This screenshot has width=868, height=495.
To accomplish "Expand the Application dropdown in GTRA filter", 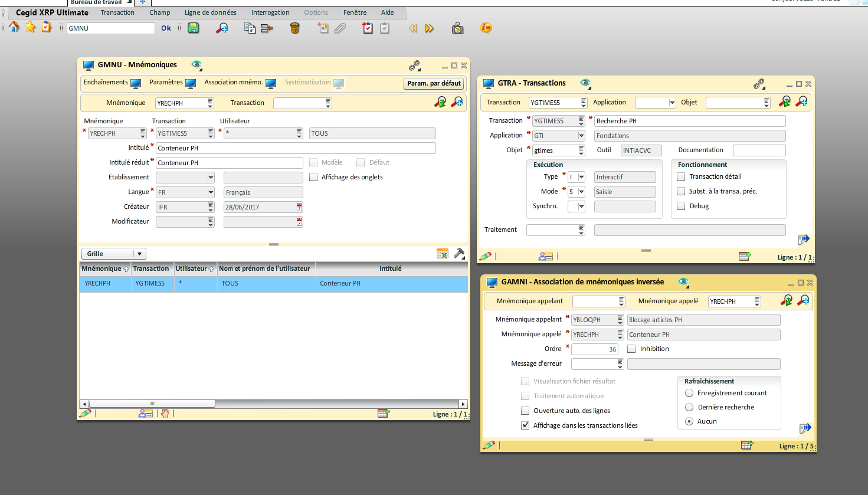I will [672, 103].
